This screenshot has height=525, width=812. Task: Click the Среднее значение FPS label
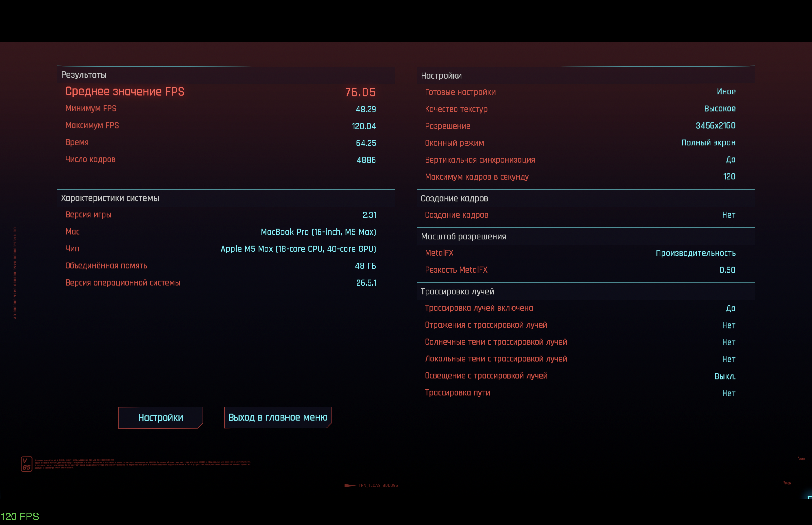125,91
